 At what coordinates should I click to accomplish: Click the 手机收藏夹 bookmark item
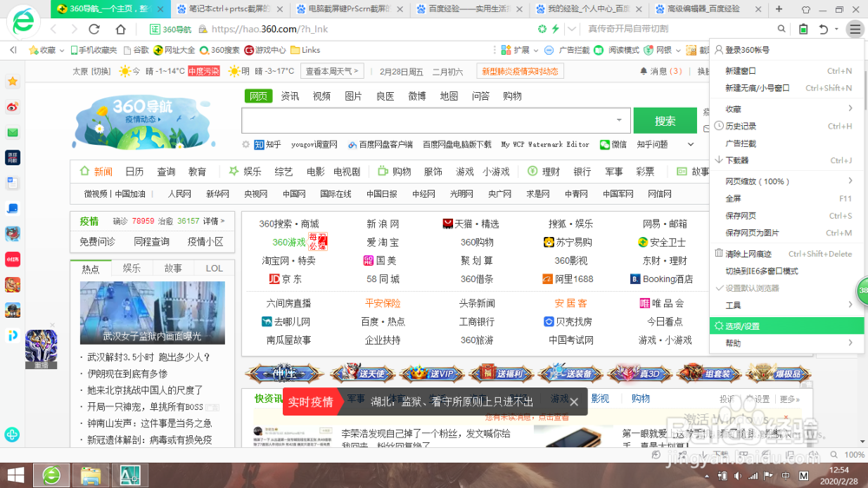[x=93, y=49]
